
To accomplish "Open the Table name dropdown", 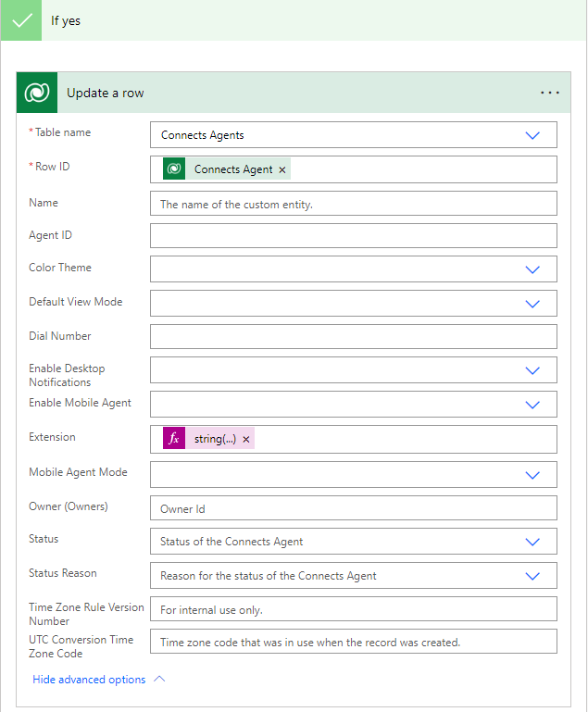I will 532,135.
